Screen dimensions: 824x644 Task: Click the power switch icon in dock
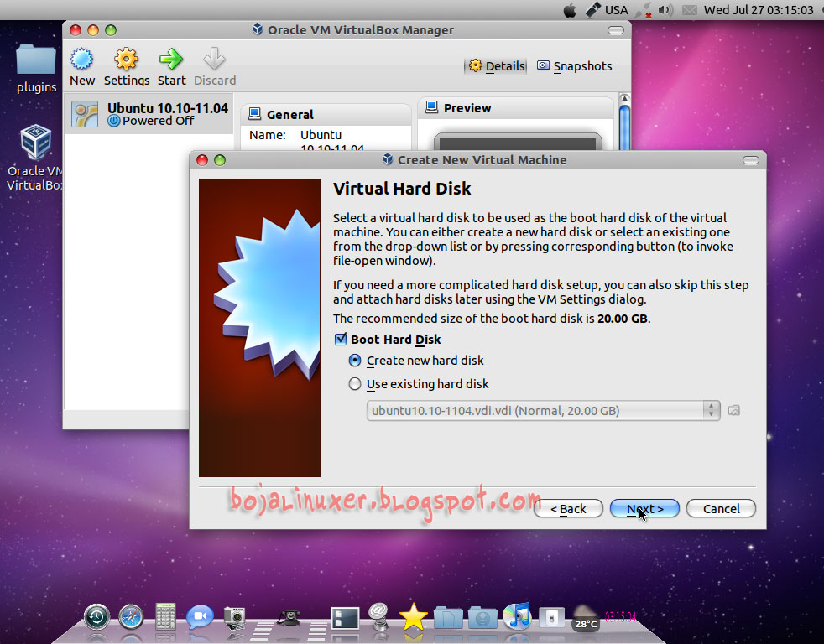(x=551, y=617)
